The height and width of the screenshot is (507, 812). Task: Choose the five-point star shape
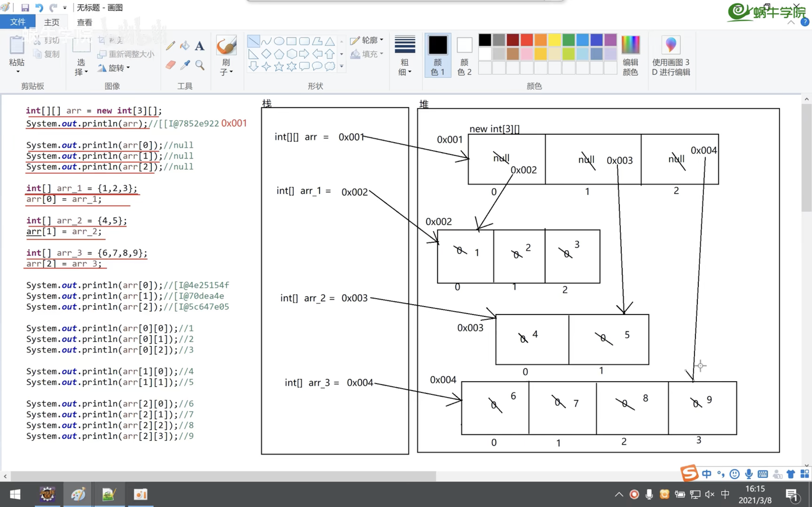[279, 66]
